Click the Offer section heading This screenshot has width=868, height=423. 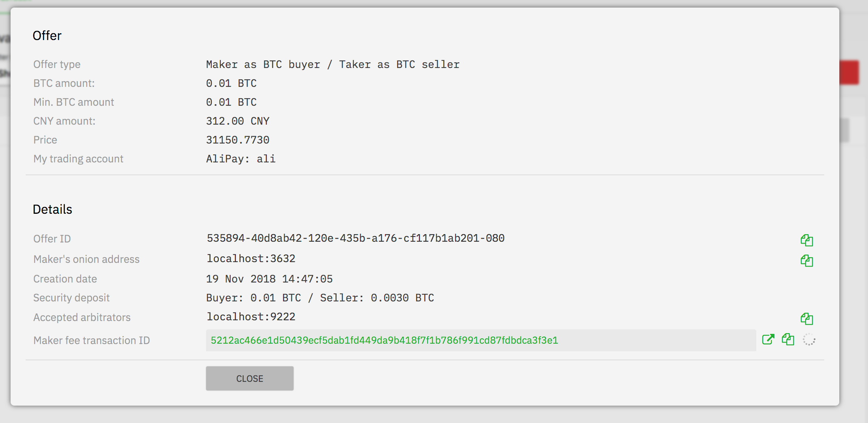pos(47,36)
